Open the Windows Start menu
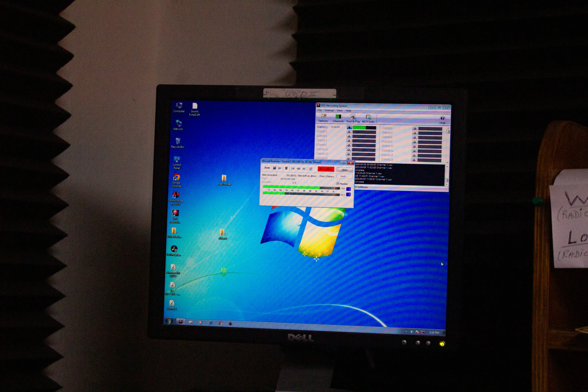This screenshot has width=588, height=392. (169, 321)
